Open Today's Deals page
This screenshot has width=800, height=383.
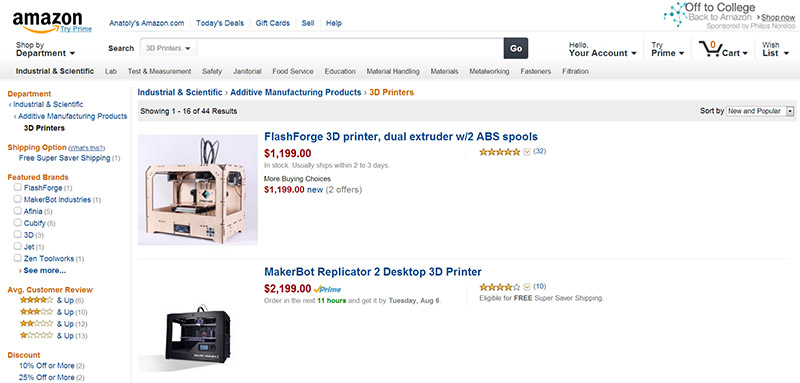[x=220, y=23]
